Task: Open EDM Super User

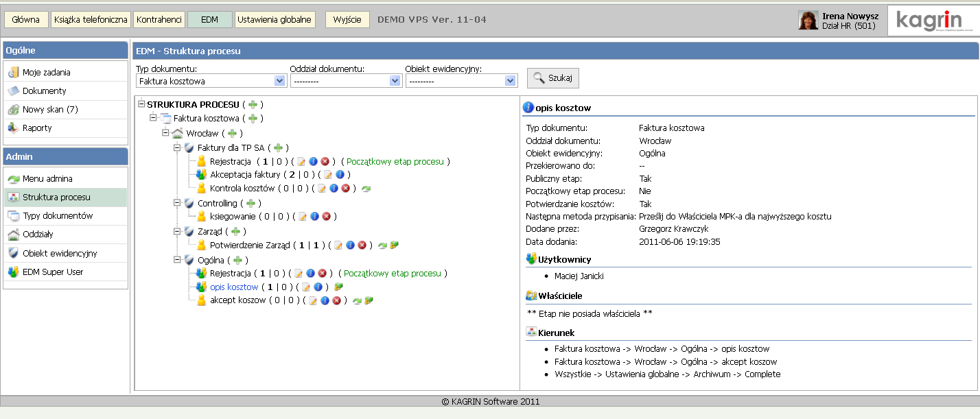Action: (x=66, y=272)
